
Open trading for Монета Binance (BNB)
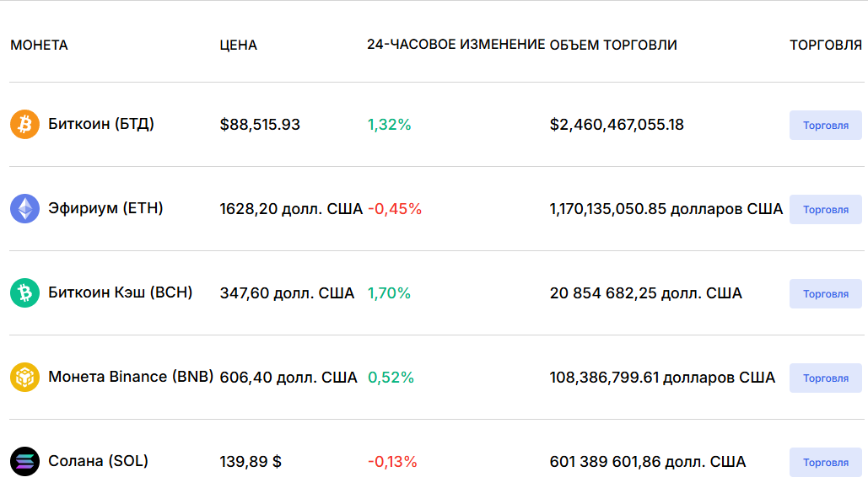tap(825, 378)
